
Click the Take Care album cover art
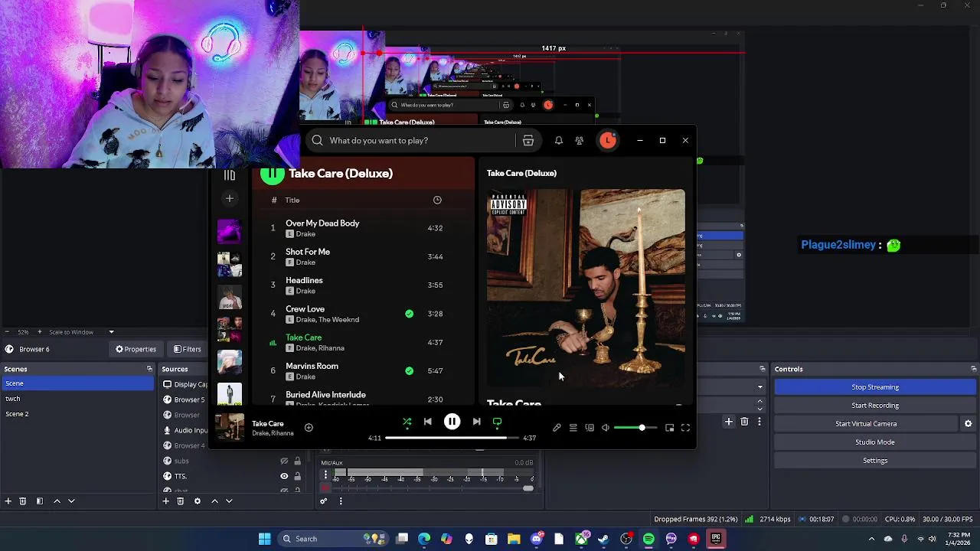(586, 288)
